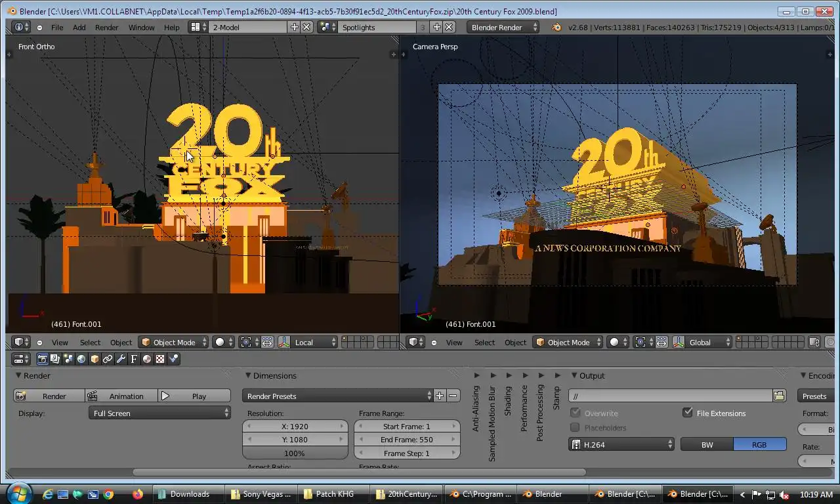Click the Info editor type icon
Viewport: 840px width, 504px height.
[x=21, y=27]
